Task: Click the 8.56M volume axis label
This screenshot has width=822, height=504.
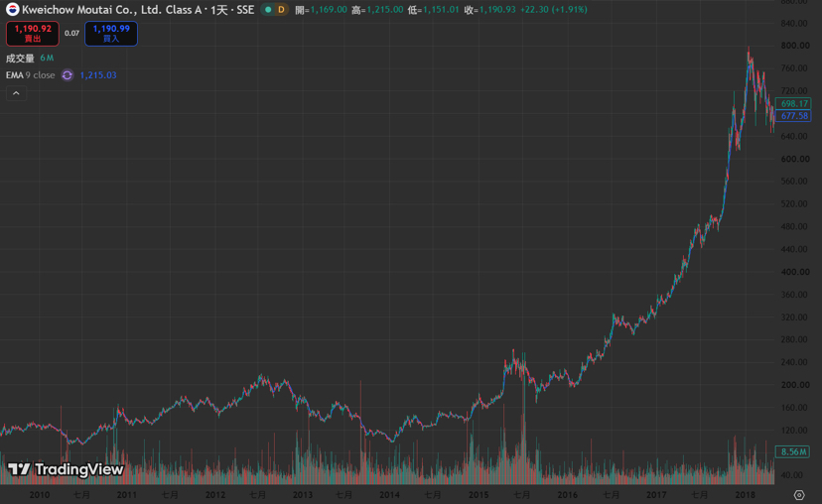Action: click(792, 451)
